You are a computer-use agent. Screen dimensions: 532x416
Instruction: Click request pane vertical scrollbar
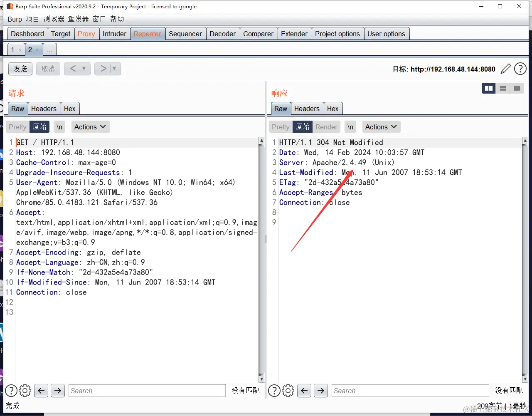pos(261,260)
